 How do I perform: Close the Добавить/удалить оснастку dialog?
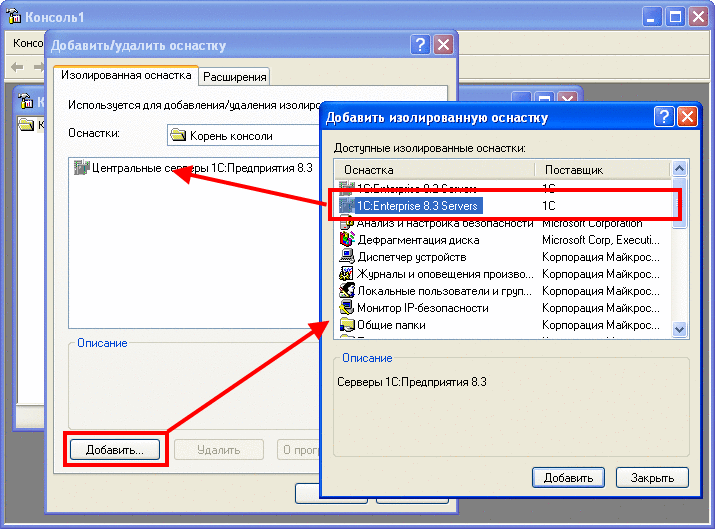tap(443, 45)
